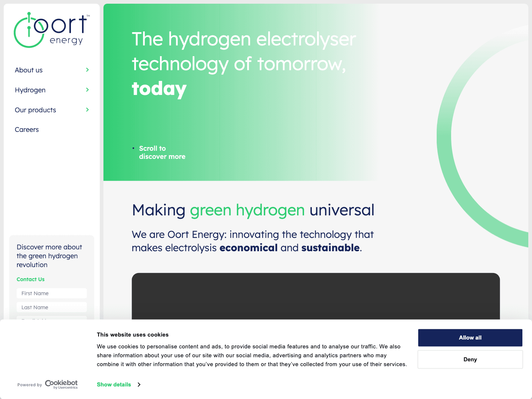Allow all cookies

[x=470, y=337]
